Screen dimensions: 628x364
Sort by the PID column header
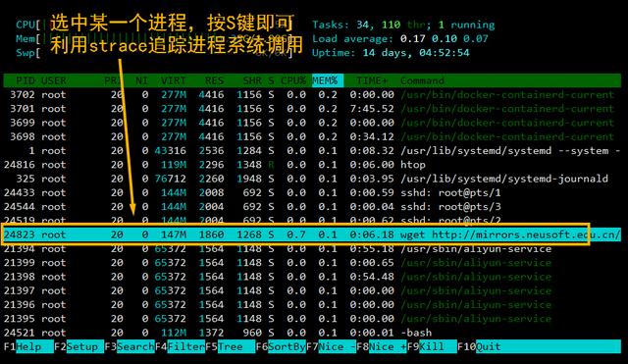point(25,80)
